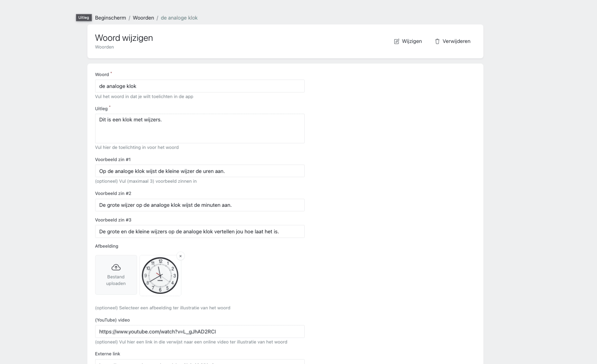Image resolution: width=597 pixels, height=364 pixels.
Task: Click the trash icon next to Verwijderen
Action: coord(437,41)
